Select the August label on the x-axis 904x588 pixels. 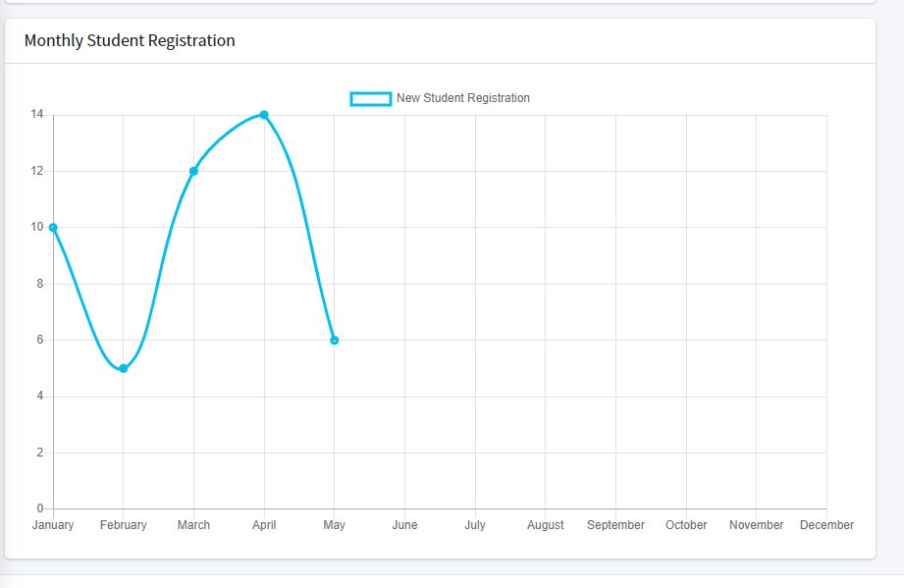point(546,525)
